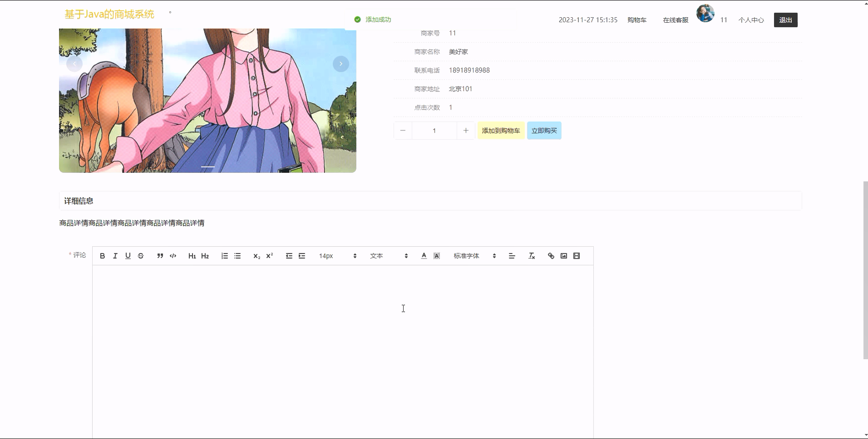
Task: Insert an ordered list
Action: (x=225, y=255)
